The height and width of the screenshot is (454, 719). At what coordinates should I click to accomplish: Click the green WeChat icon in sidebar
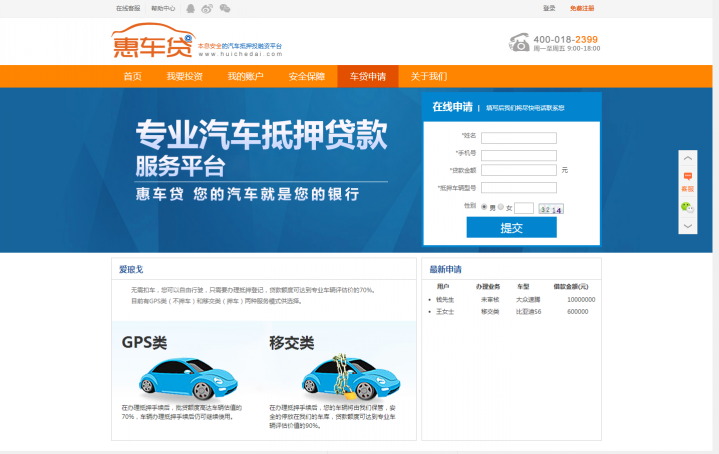687,207
